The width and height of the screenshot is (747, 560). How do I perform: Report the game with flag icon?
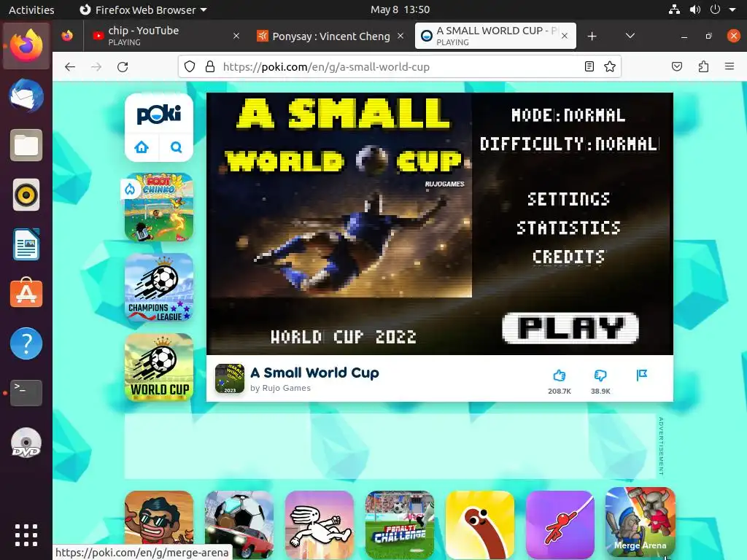click(642, 376)
